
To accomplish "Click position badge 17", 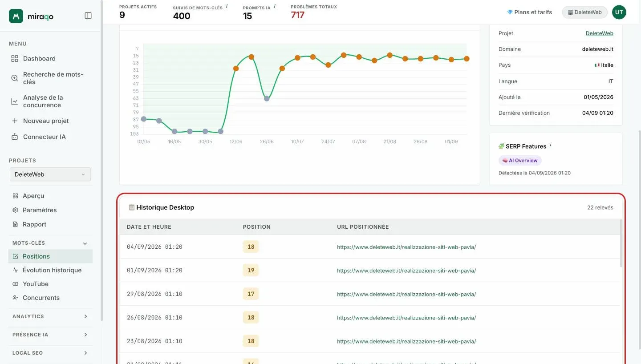I will [x=251, y=294].
